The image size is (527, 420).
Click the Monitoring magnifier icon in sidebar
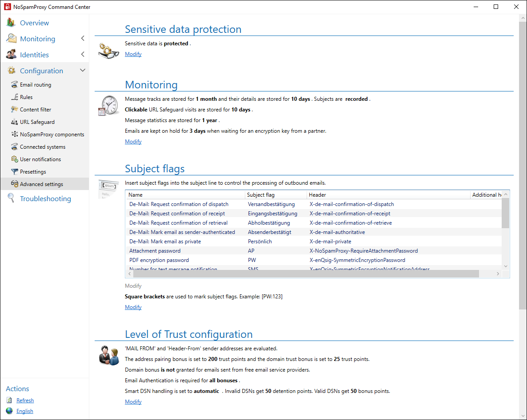pyautogui.click(x=11, y=38)
